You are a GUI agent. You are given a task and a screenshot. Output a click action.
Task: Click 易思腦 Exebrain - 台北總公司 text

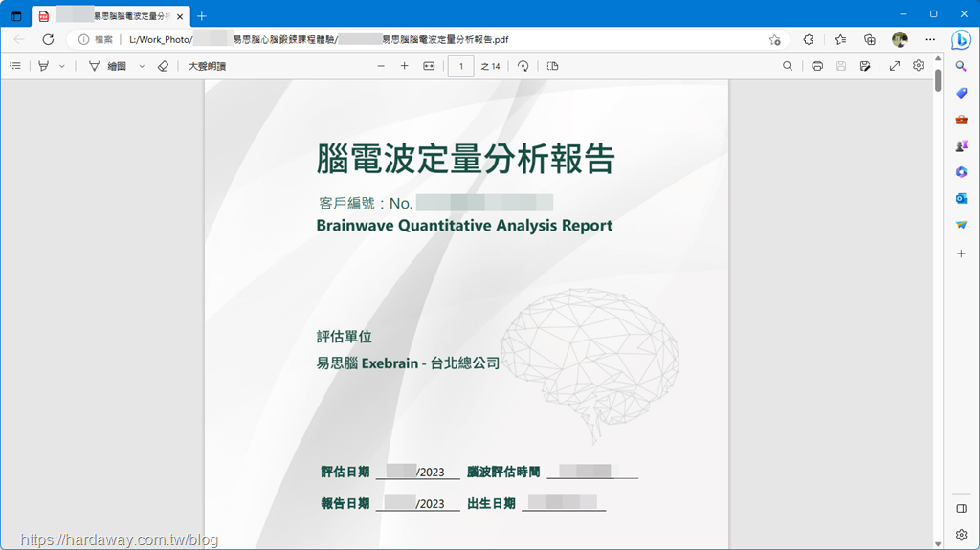point(408,363)
